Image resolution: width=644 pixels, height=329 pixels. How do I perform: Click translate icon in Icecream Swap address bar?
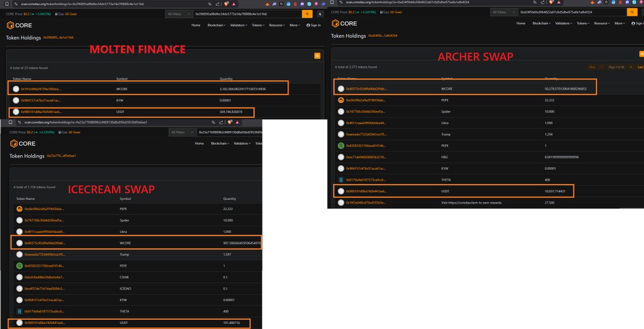click(213, 122)
